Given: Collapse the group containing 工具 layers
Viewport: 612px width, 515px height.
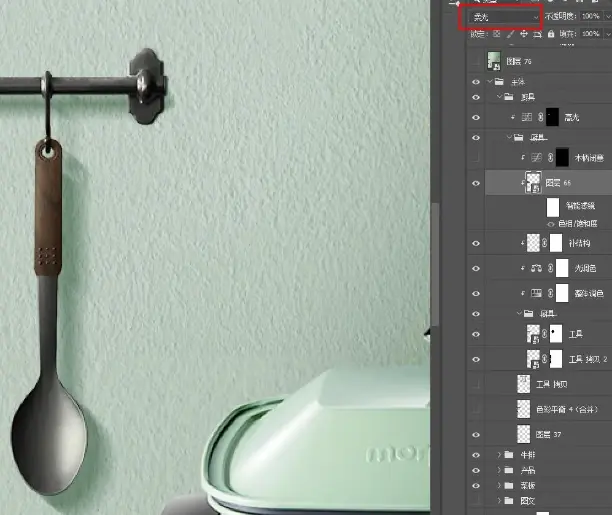Looking at the screenshot, I should pyautogui.click(x=519, y=313).
